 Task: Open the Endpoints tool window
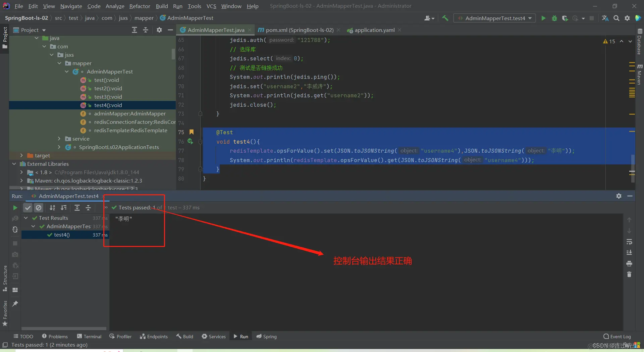[x=154, y=336]
